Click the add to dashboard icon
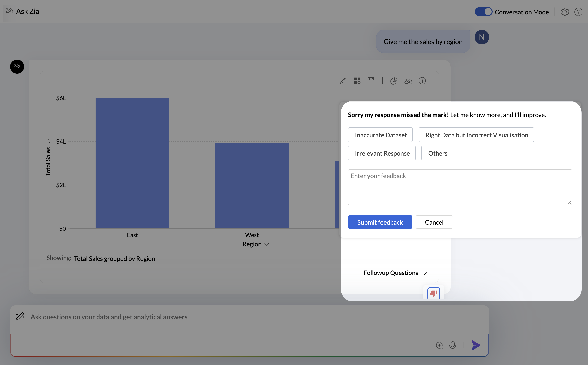588x365 pixels. point(357,81)
